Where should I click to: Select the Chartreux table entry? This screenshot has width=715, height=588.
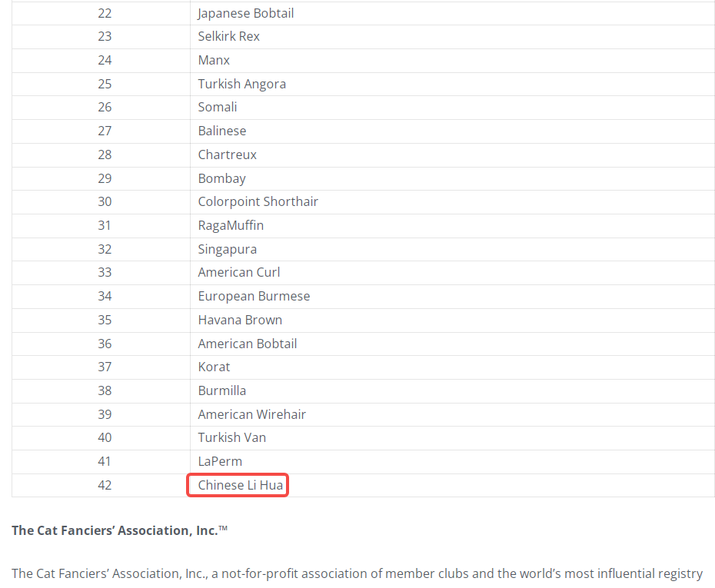(227, 154)
